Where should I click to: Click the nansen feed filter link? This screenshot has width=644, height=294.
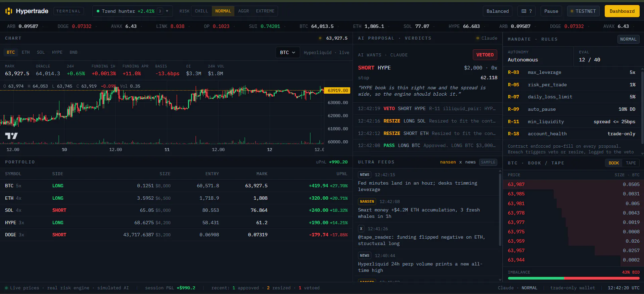448,162
